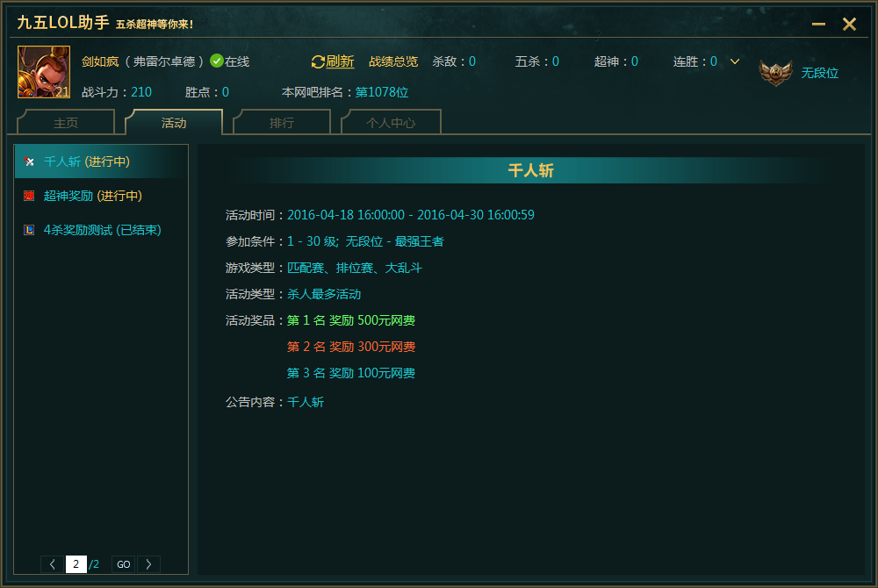Click the red 超神奖励 list icon
Screen dimensions: 878x588
click(29, 196)
